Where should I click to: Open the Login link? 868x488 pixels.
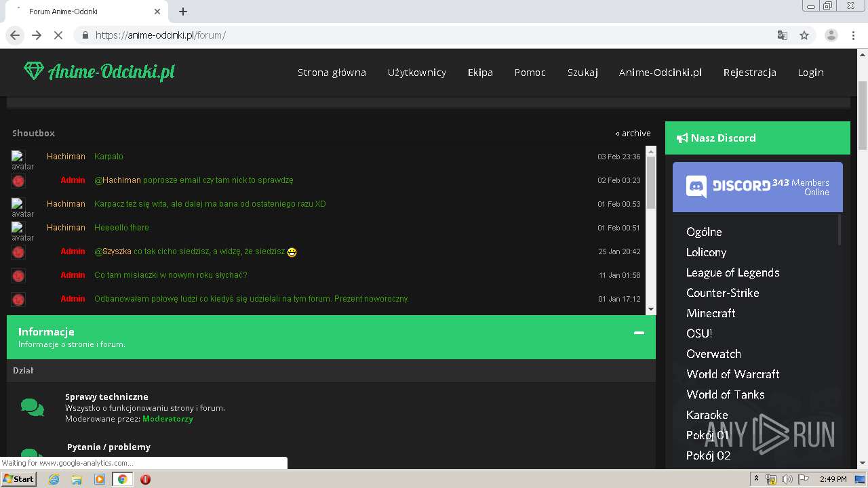click(810, 73)
